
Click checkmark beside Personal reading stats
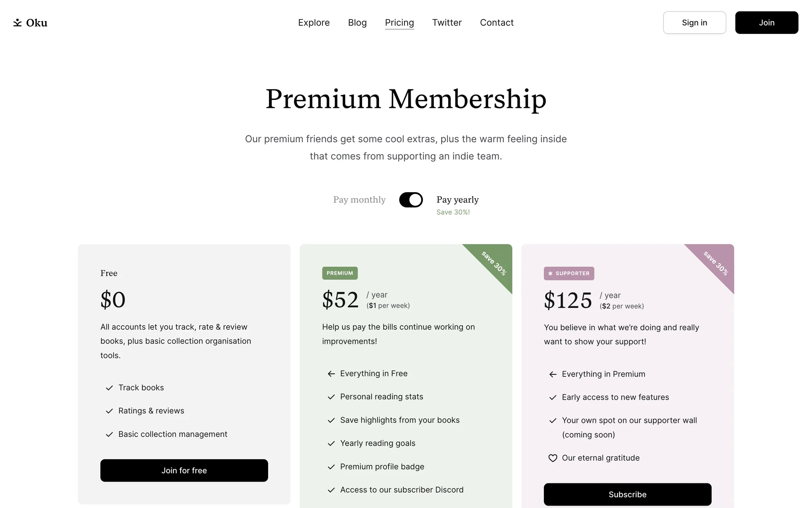331,397
